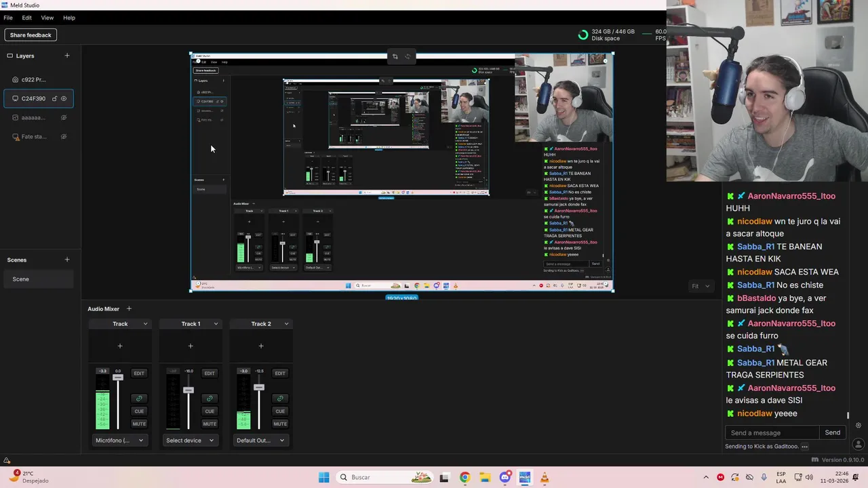Click the chat Send button
This screenshot has width=868, height=488.
(833, 433)
